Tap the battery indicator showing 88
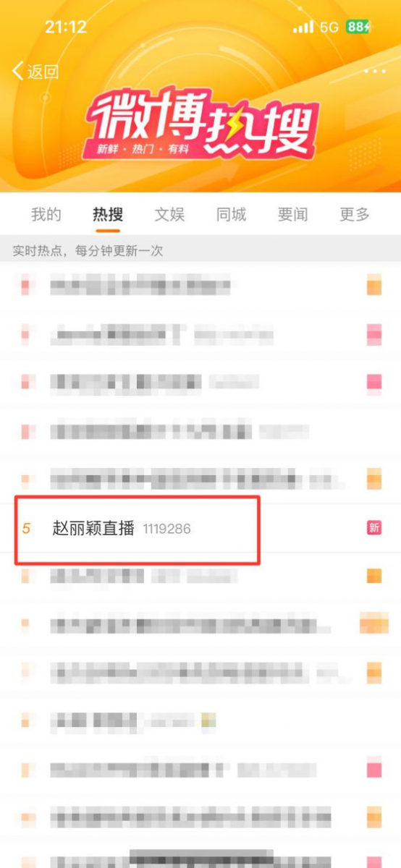 point(359,27)
